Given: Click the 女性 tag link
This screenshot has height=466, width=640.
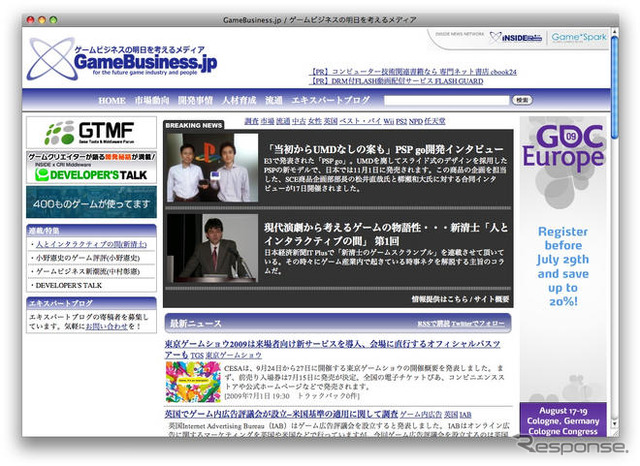Looking at the screenshot, I should pos(315,121).
